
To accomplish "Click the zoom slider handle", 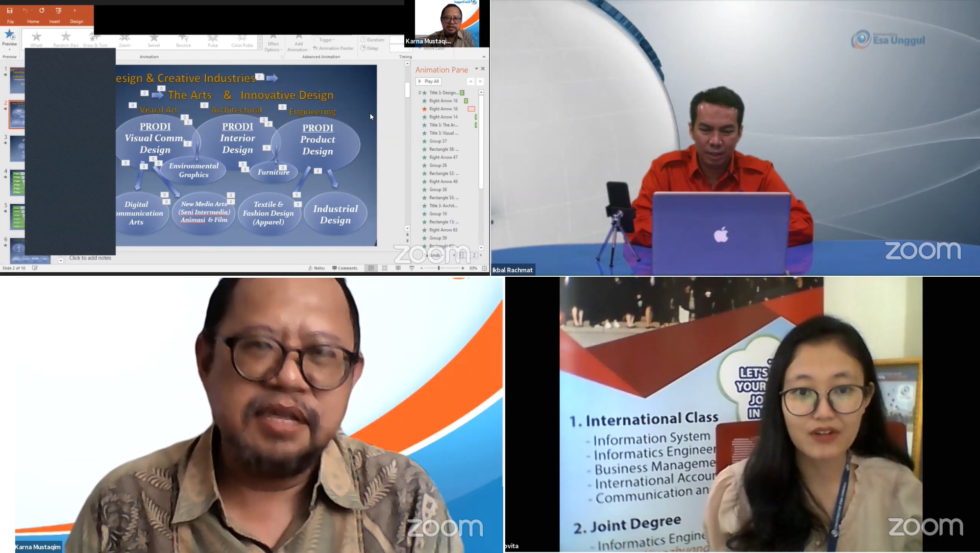I will point(439,268).
